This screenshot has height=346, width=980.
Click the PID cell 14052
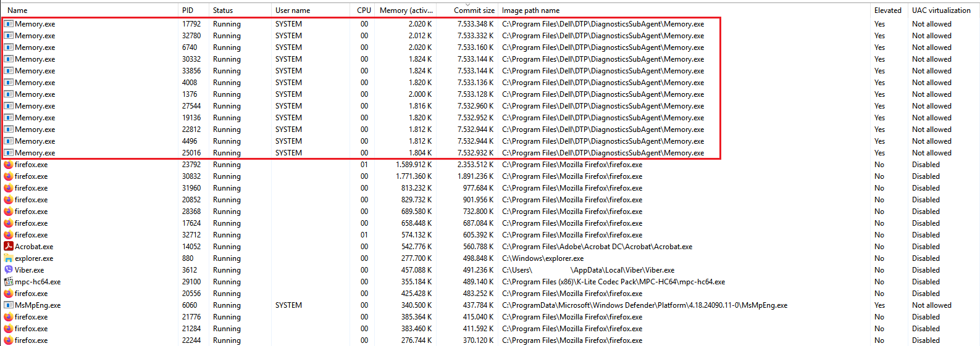(x=191, y=247)
